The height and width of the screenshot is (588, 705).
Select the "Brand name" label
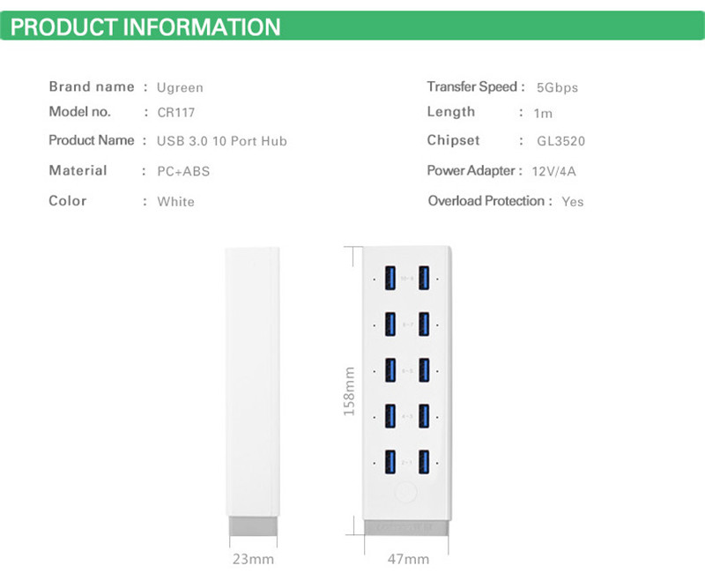pos(92,86)
